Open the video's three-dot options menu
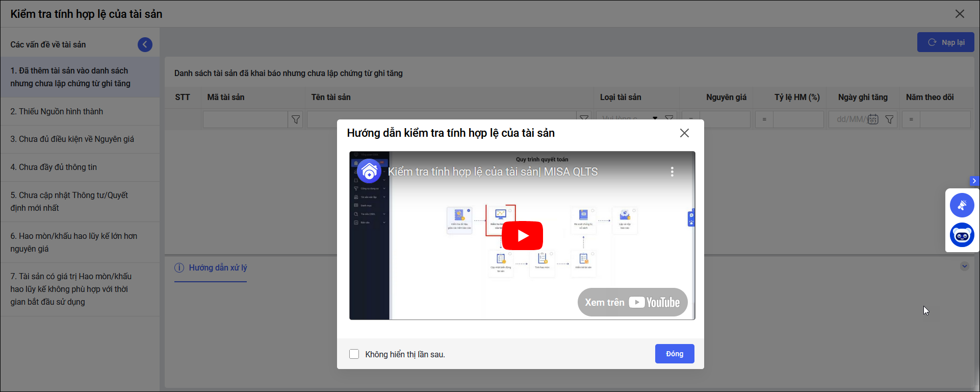 point(672,172)
